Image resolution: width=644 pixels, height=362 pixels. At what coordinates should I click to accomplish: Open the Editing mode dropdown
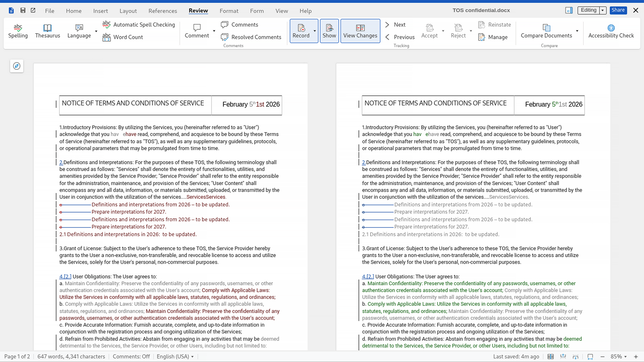[x=602, y=10]
